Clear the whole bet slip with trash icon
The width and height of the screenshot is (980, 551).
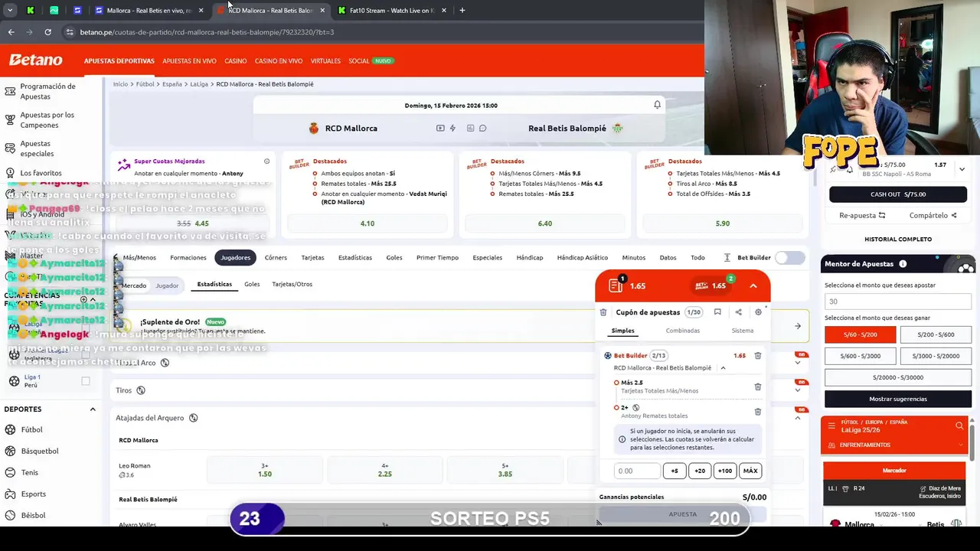click(603, 312)
